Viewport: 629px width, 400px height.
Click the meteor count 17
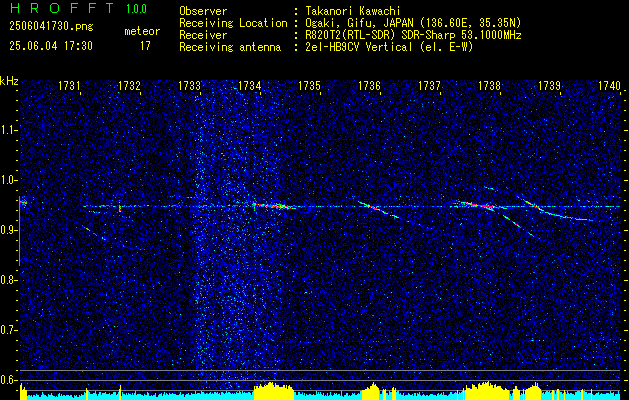pyautogui.click(x=145, y=46)
